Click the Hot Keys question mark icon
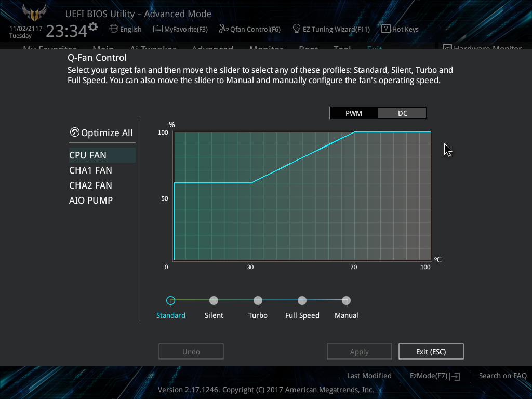 (386, 29)
